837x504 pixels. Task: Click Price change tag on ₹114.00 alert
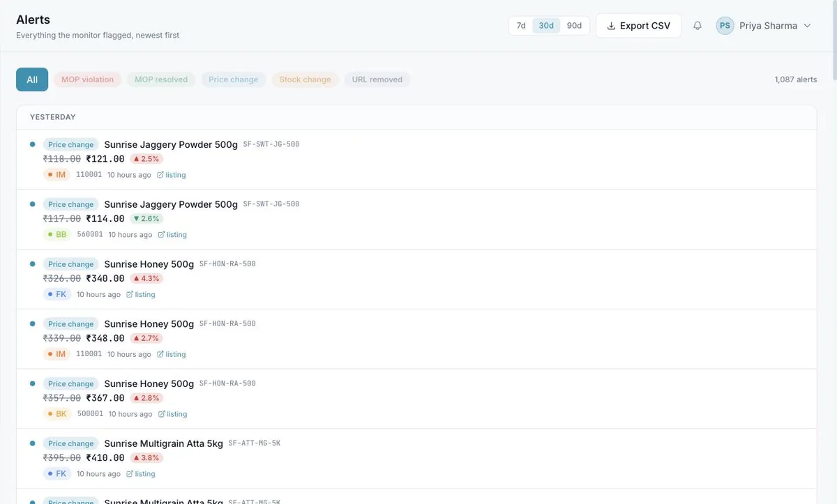(70, 204)
